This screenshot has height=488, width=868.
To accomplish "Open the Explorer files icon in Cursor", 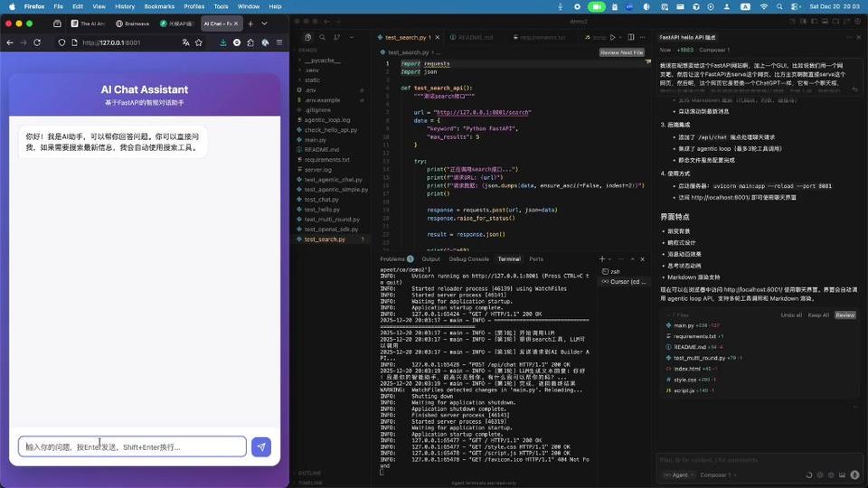I will pyautogui.click(x=307, y=37).
